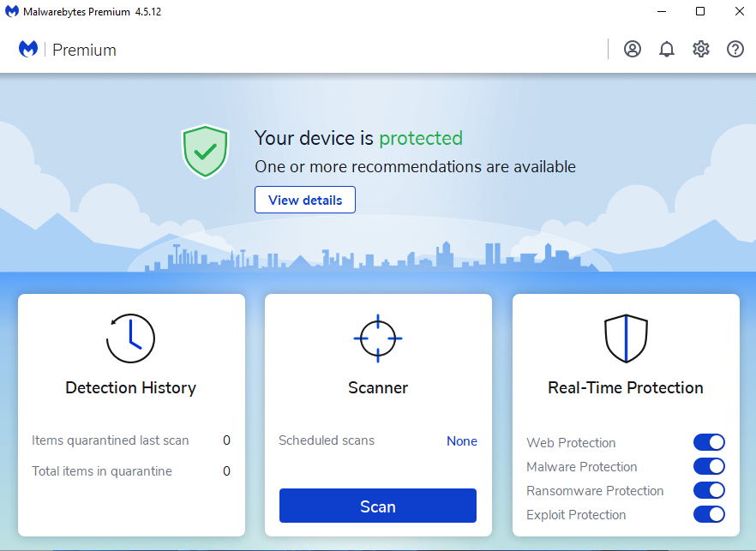
Task: Toggle Ransomware Protection off
Action: (x=709, y=490)
